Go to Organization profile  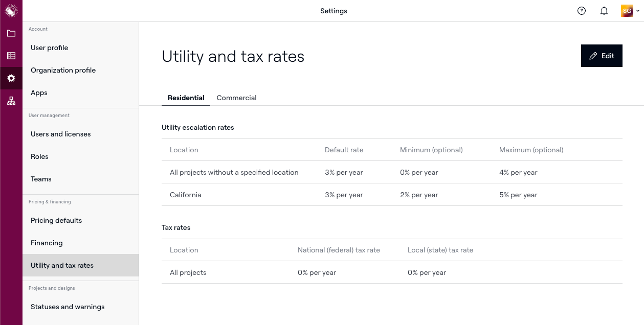pos(63,70)
